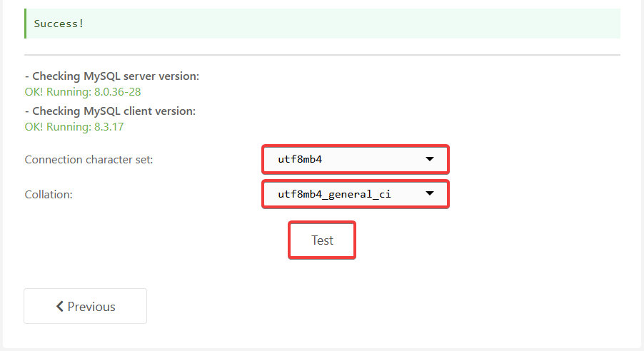Viewport: 644px width, 351px height.
Task: Run the Test button
Action: coord(322,240)
